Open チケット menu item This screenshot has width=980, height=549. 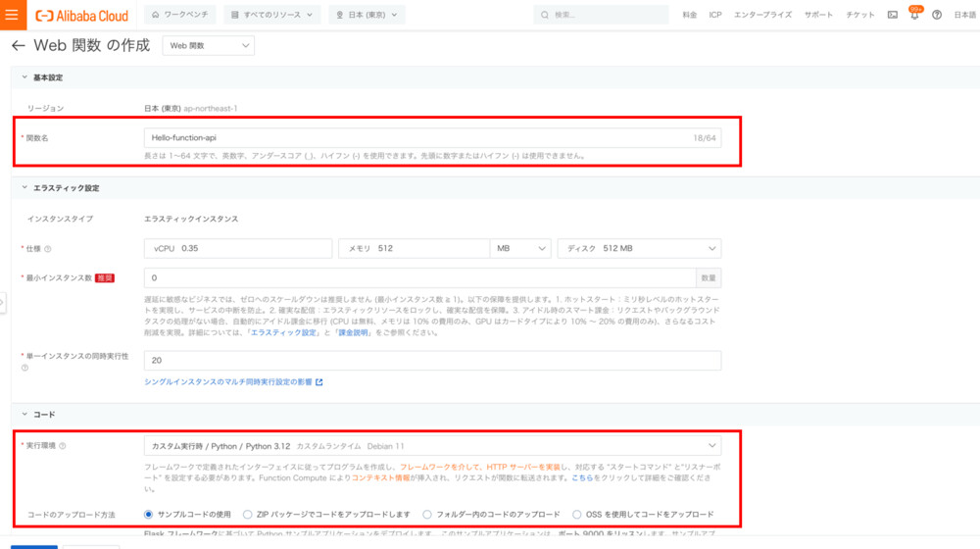coord(860,15)
